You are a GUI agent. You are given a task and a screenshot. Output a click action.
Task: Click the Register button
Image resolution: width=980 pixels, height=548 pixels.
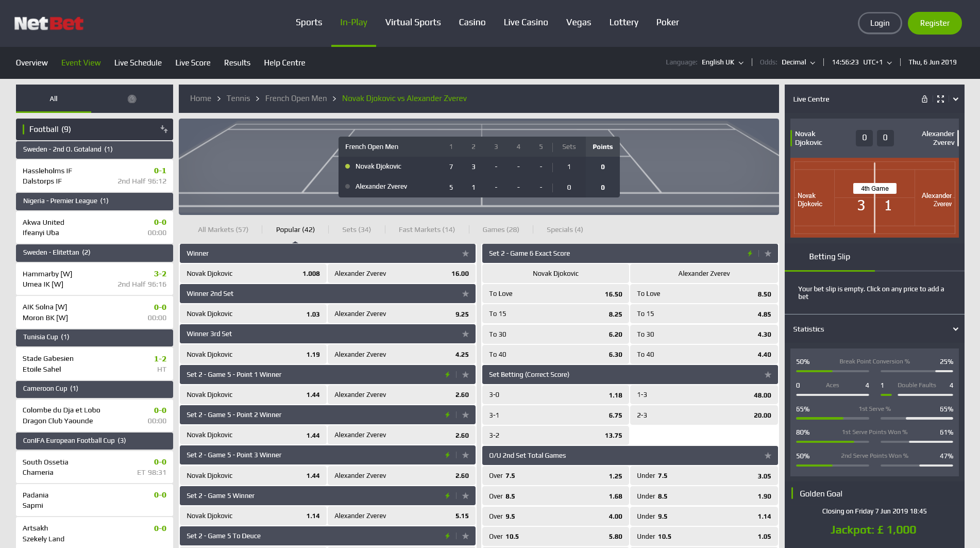tap(935, 23)
